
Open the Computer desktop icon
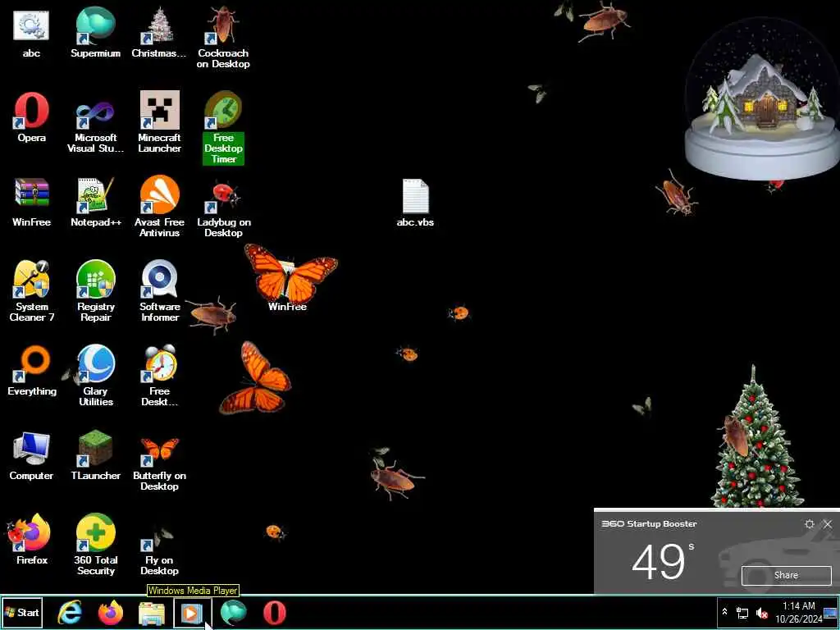coord(31,455)
